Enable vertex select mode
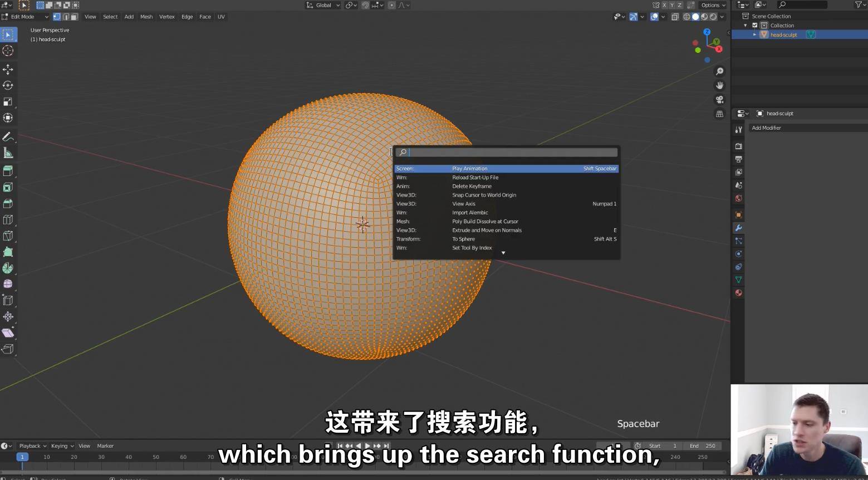 click(x=56, y=17)
